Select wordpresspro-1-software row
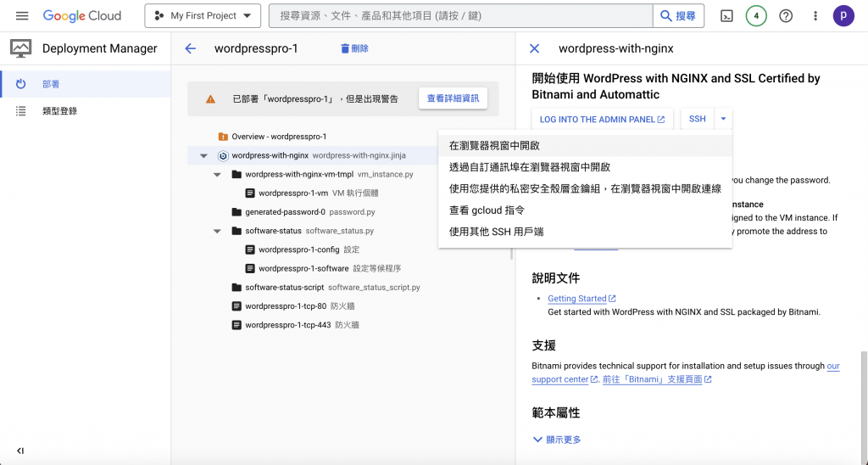Screen dimensions: 868x465 pos(321,269)
